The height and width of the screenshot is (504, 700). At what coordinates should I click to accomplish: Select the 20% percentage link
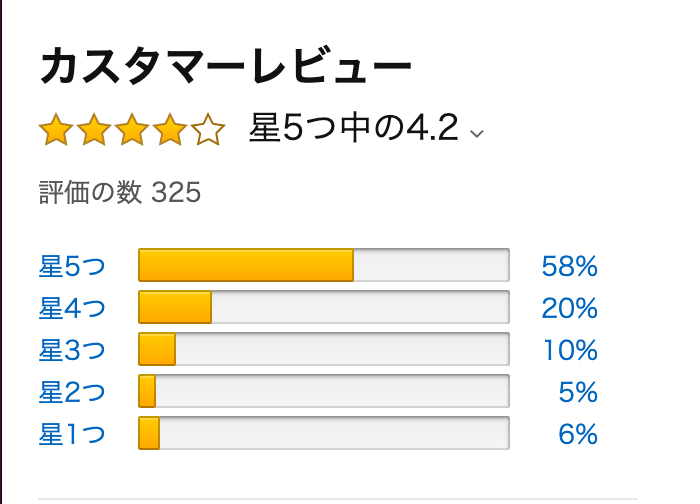point(570,308)
